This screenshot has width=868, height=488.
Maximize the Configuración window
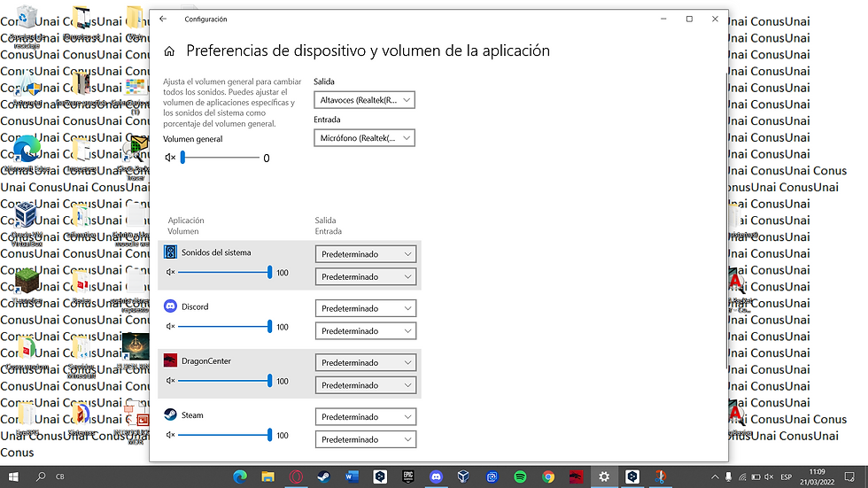(689, 19)
